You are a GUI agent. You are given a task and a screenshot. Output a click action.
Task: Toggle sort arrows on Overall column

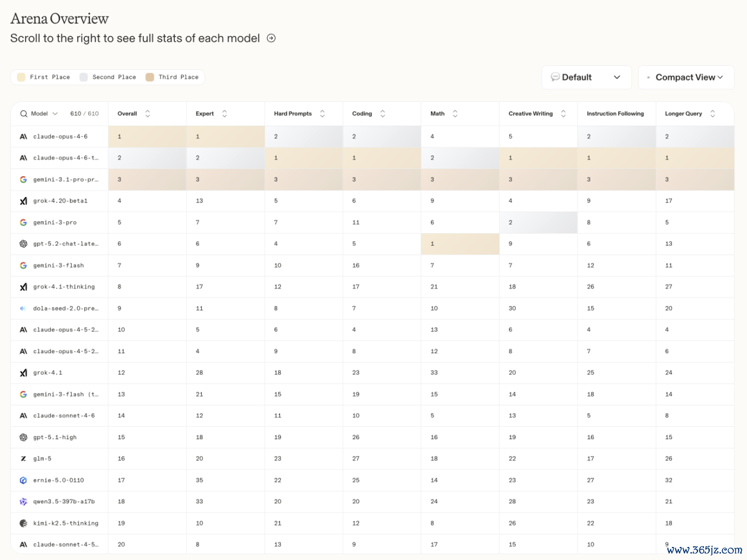click(148, 114)
